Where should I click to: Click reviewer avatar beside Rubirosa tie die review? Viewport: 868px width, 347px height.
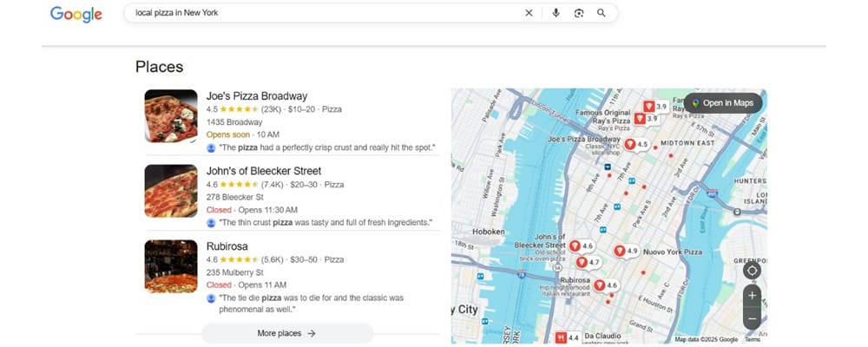(211, 298)
